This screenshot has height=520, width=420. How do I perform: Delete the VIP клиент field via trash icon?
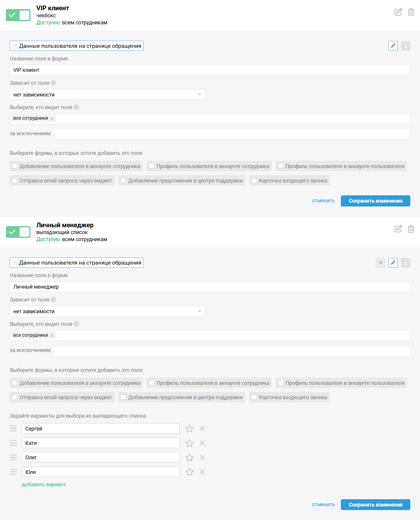pos(411,12)
